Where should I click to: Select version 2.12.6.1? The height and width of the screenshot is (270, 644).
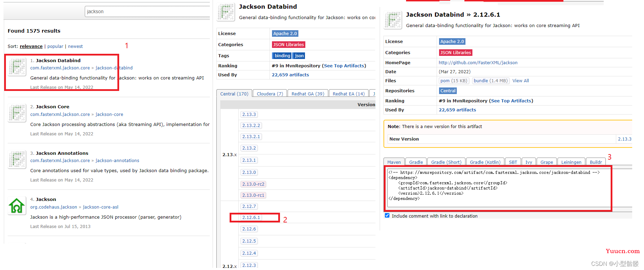tap(251, 217)
